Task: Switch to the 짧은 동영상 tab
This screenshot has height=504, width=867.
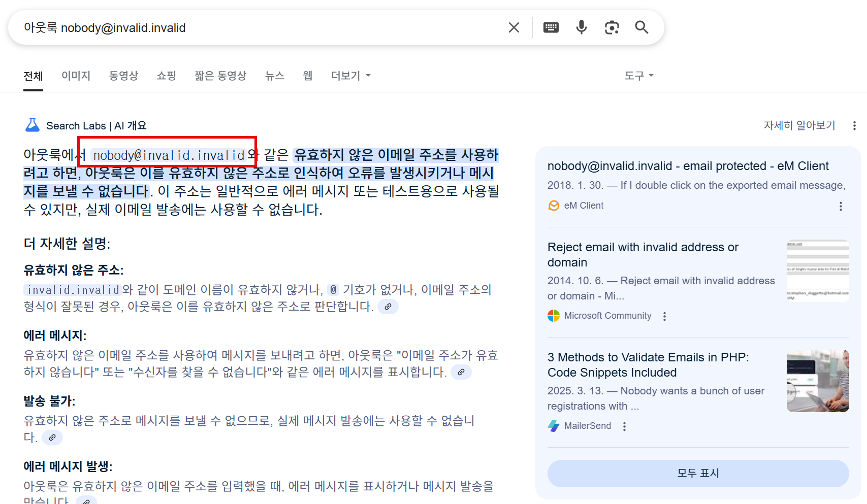Action: coord(220,76)
